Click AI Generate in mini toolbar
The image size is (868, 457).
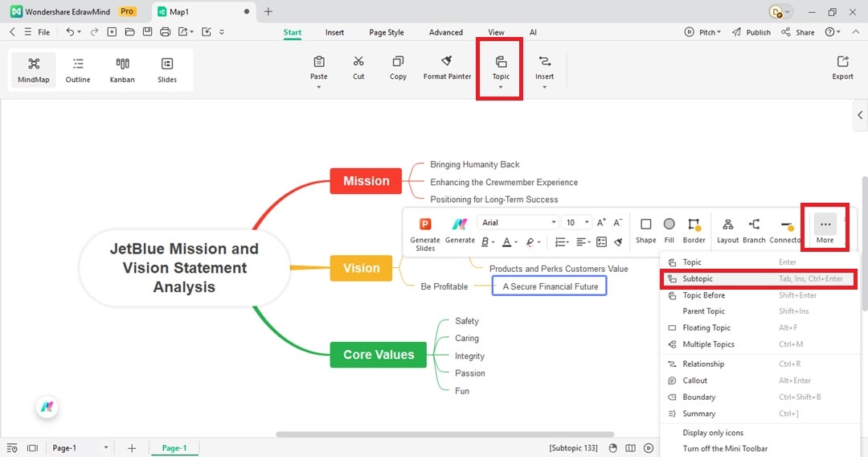tap(460, 230)
